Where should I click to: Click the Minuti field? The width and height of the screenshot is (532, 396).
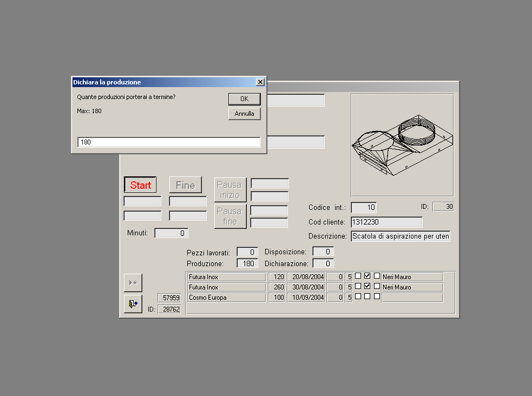172,233
